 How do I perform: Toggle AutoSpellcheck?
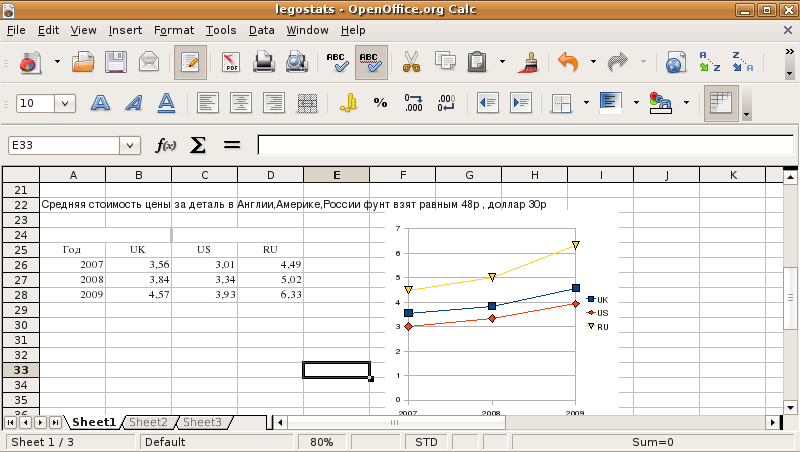tap(371, 62)
